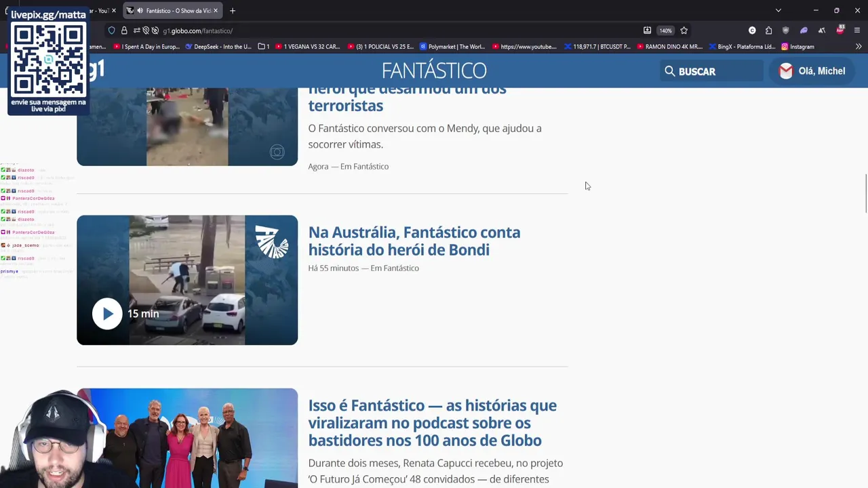
Task: Play the 15 min Bondi hero video
Action: (x=107, y=314)
